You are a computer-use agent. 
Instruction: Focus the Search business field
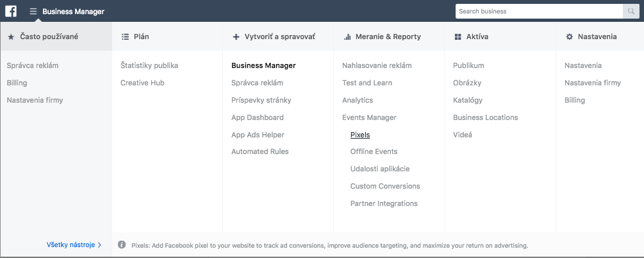539,11
